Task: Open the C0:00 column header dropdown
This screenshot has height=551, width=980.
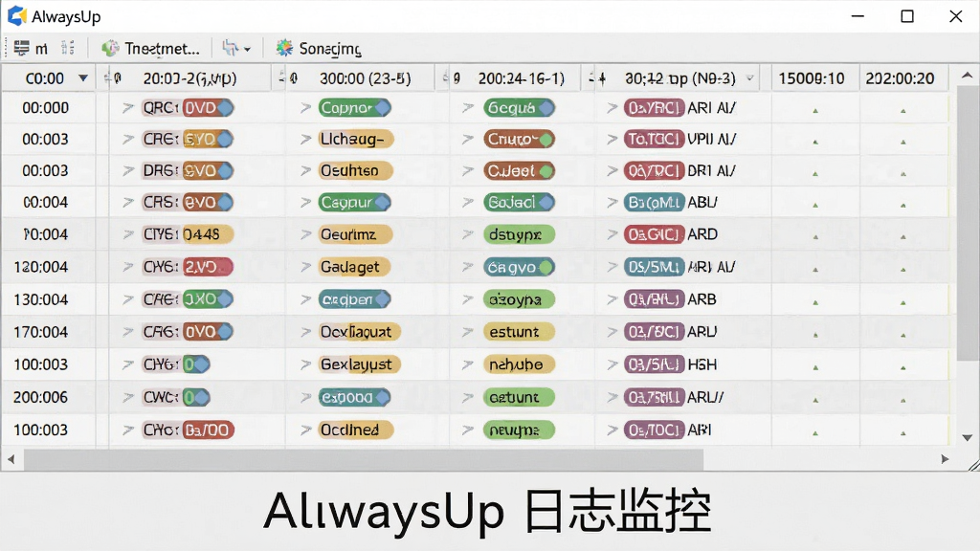Action: [x=82, y=78]
